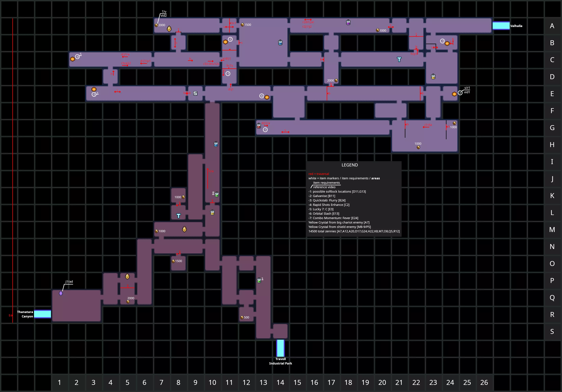Click the circled -4 marker
Image resolution: width=562 pixels, height=392 pixels.
tap(77, 57)
